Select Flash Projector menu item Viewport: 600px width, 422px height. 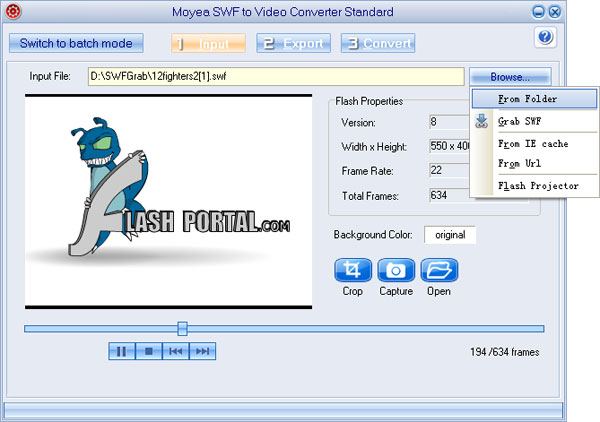[534, 186]
